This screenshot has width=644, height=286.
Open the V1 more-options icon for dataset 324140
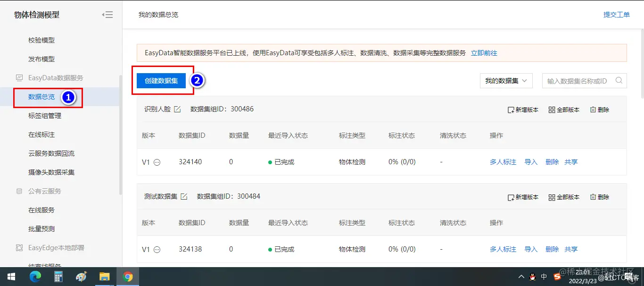157,162
